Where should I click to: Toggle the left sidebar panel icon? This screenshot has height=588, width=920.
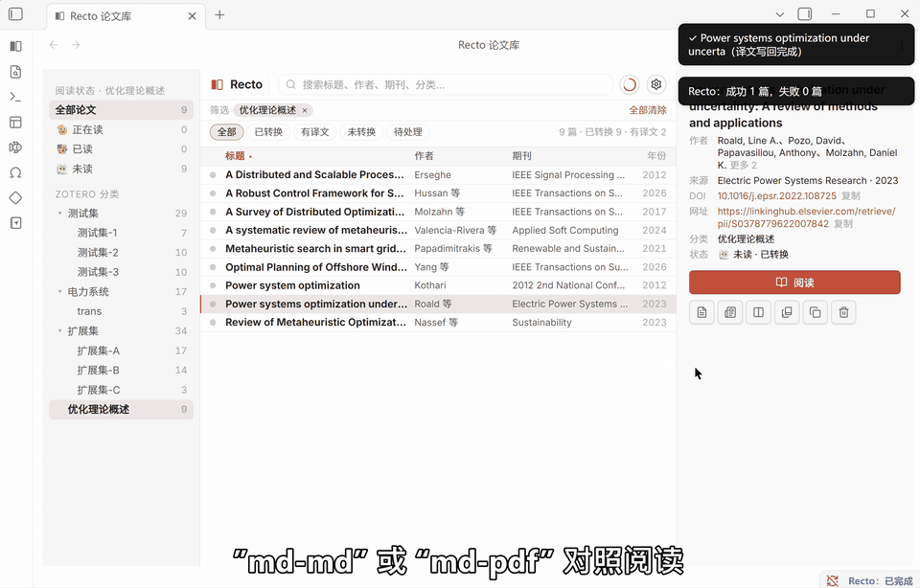16,14
